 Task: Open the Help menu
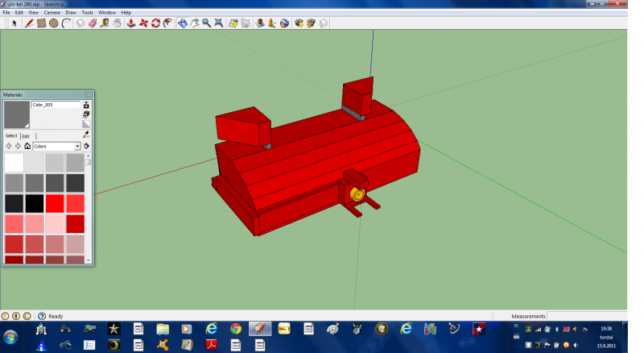click(126, 13)
